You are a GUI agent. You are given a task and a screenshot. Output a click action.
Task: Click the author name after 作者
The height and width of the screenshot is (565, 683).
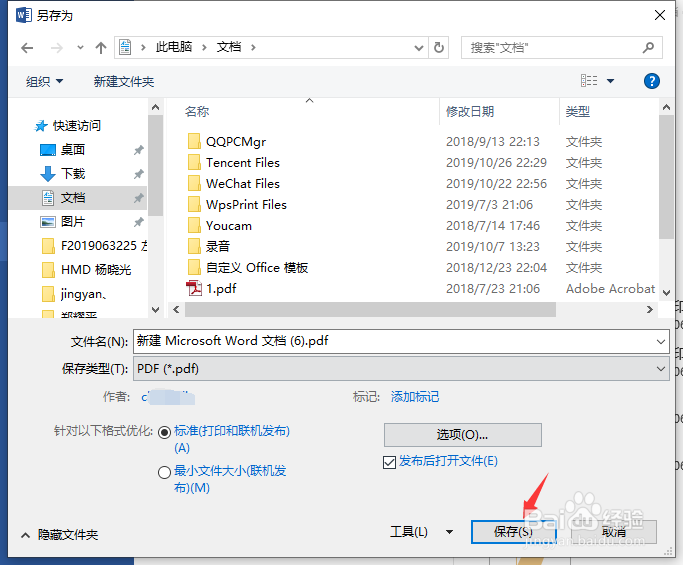coord(168,397)
